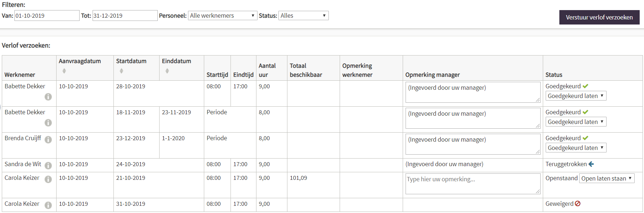Open info icon for Carola Keizer 21-10-2019 request
The width and height of the screenshot is (644, 213).
[48, 179]
